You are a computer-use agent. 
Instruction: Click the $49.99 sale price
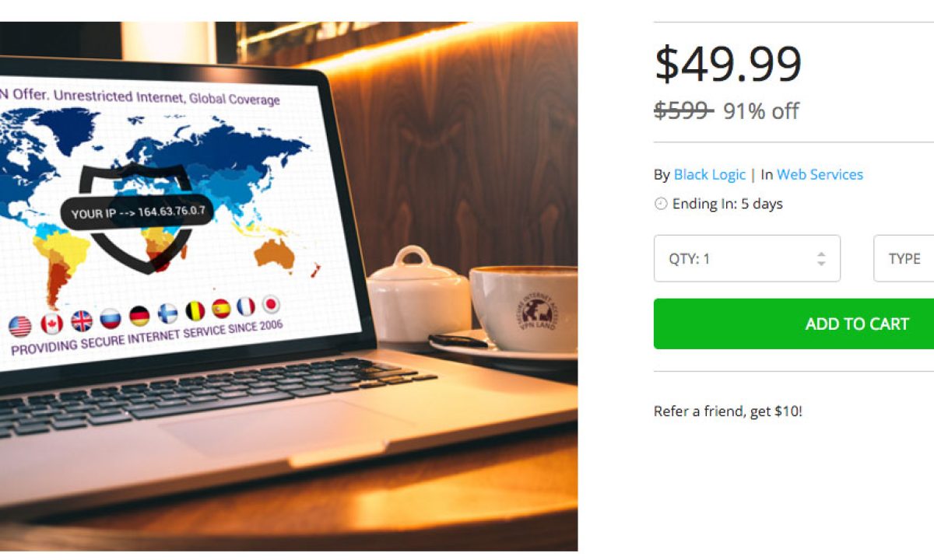(x=728, y=64)
